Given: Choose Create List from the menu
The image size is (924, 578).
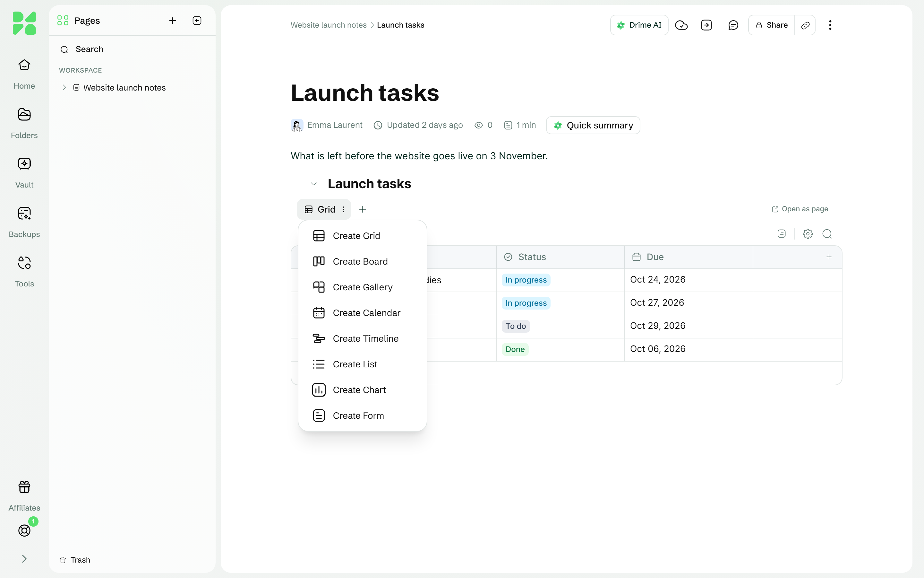Looking at the screenshot, I should [362, 364].
